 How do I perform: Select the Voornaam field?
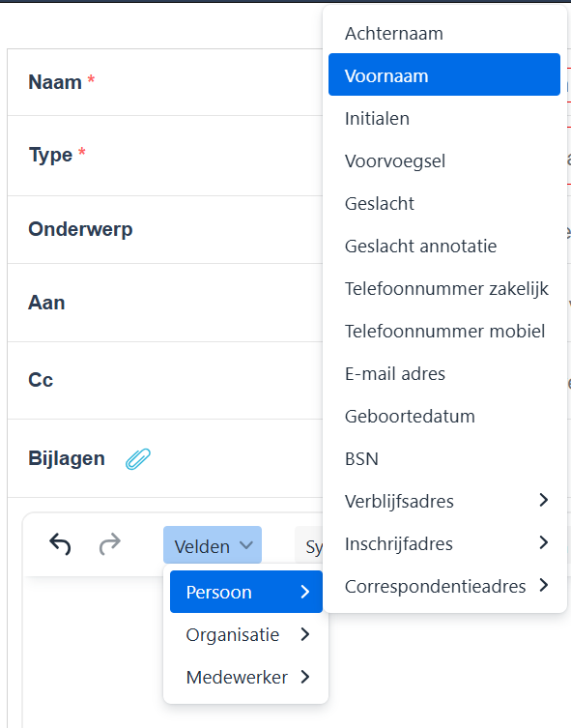(x=444, y=74)
